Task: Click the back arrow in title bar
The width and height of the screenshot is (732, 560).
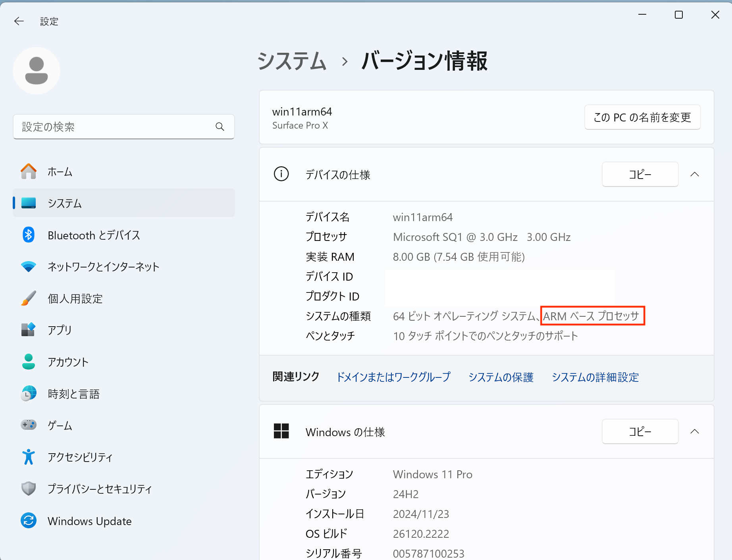Action: (x=19, y=21)
